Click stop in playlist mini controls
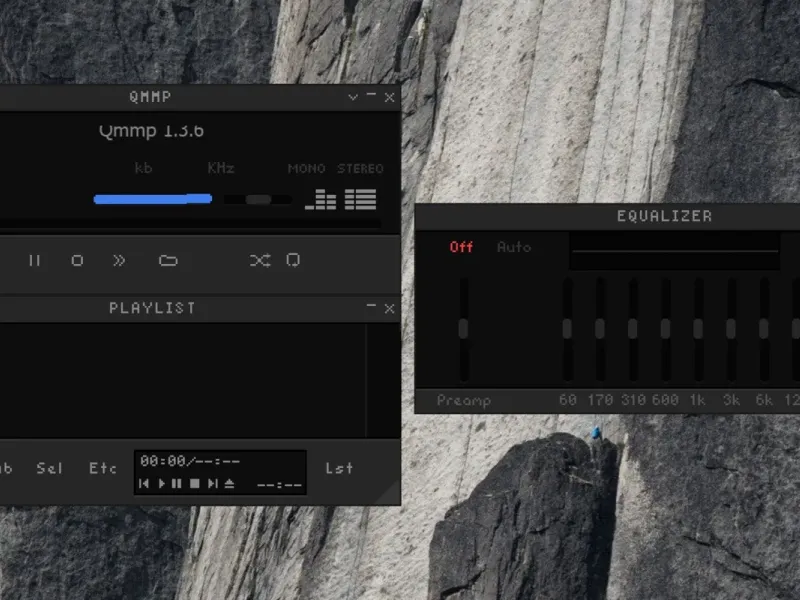Viewport: 800px width, 600px height. coord(194,483)
